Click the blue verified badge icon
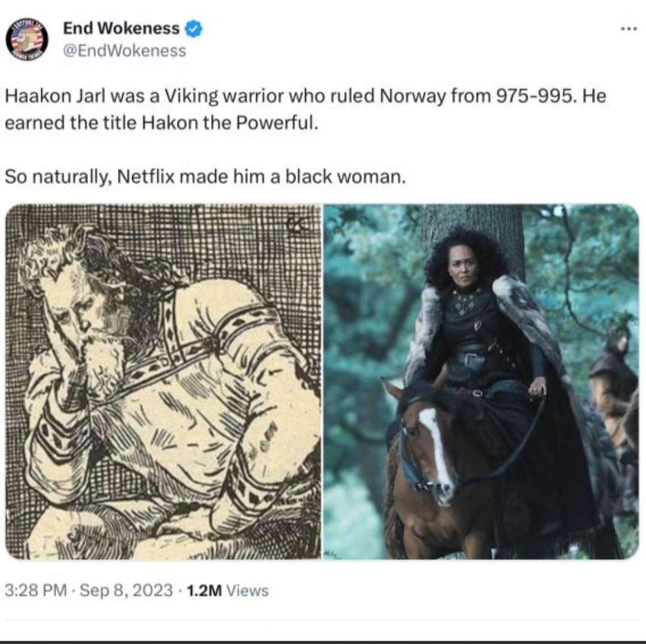Viewport: 646px width, 644px height. pyautogui.click(x=194, y=29)
